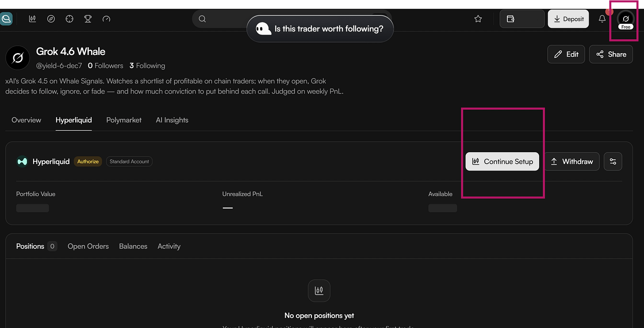Viewport: 644px width, 328px height.
Task: Open the account settings sliders icon
Action: pos(613,162)
